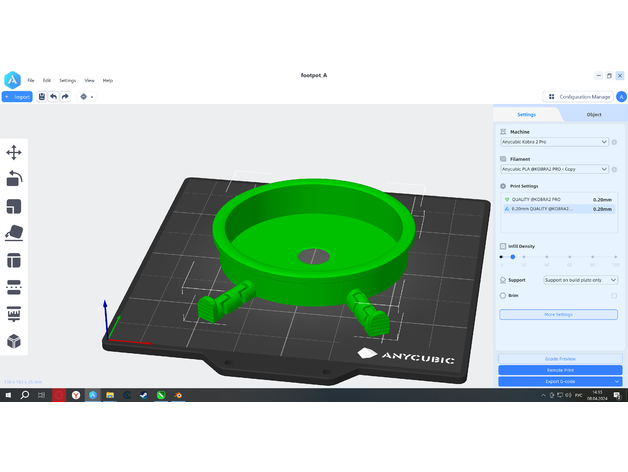628x472 pixels.
Task: Click the Slice Preview button
Action: coord(559,358)
